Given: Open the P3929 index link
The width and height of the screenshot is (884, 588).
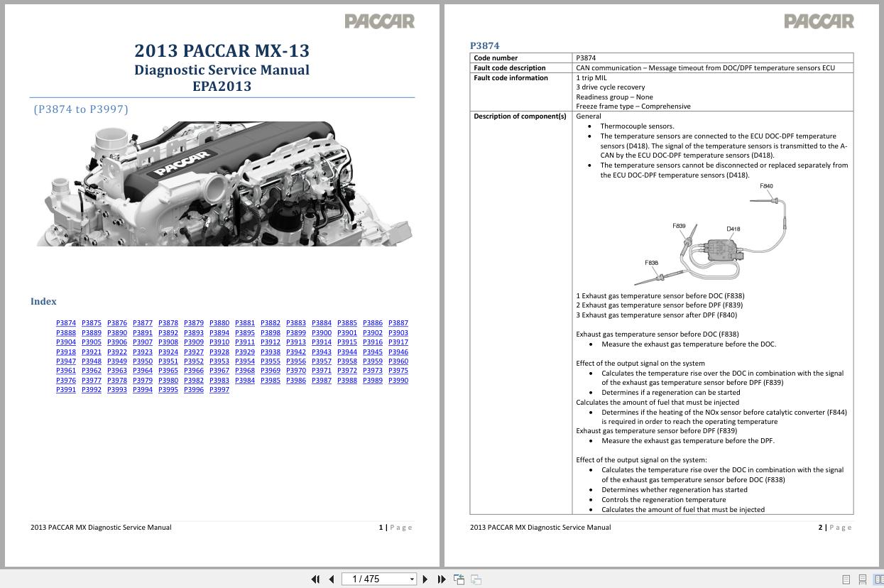Looking at the screenshot, I should coord(245,352).
